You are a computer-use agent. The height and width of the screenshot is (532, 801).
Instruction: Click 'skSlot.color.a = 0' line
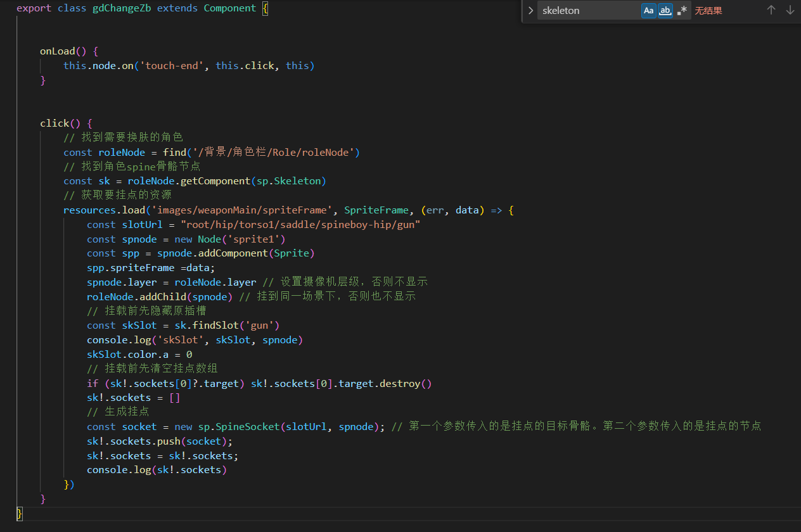pos(139,355)
